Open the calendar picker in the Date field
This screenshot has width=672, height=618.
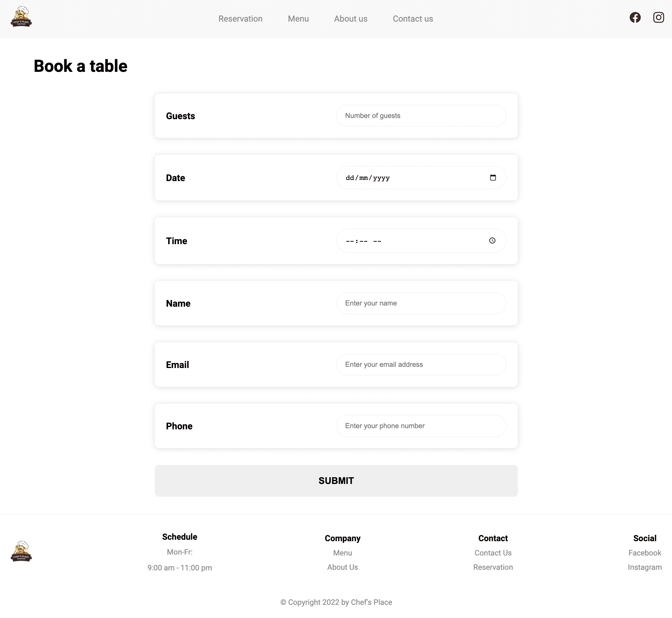493,178
